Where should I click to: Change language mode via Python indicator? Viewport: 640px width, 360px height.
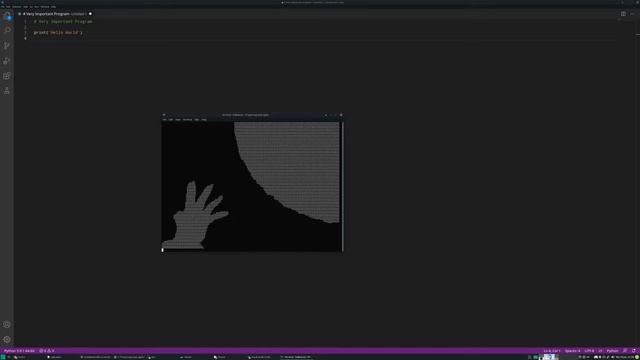(612, 351)
